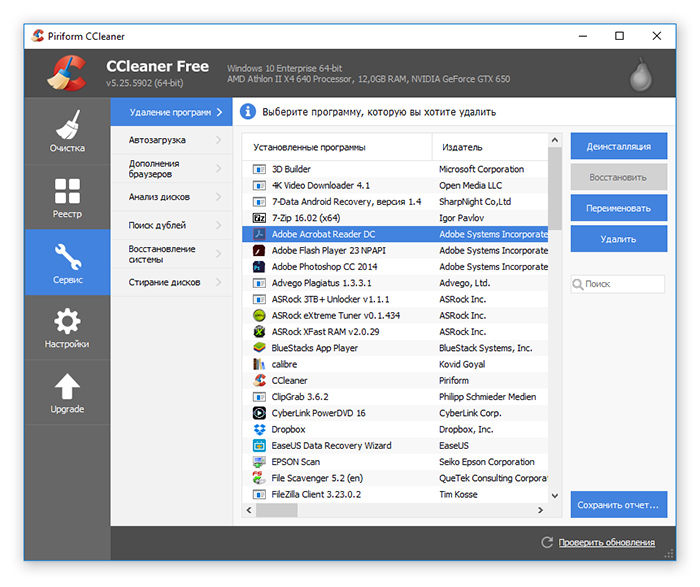Viewport: 700px width, 587px height.
Task: Click the Восстановить button
Action: 619,177
